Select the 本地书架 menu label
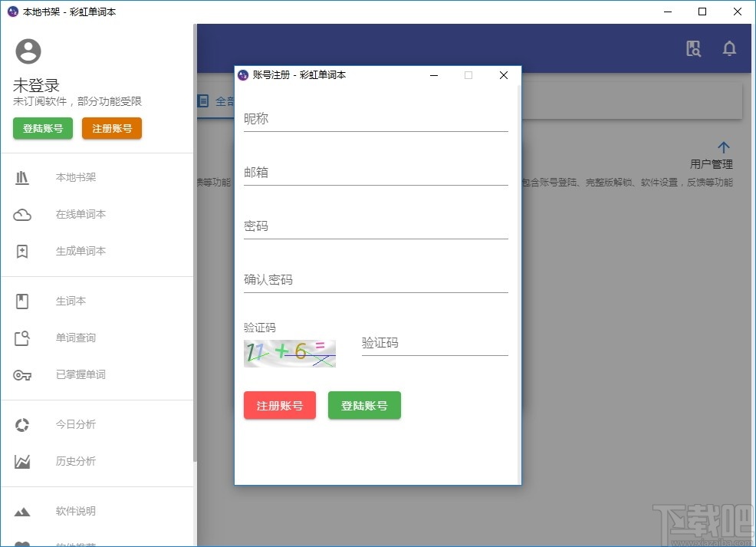756x547 pixels. click(x=76, y=177)
